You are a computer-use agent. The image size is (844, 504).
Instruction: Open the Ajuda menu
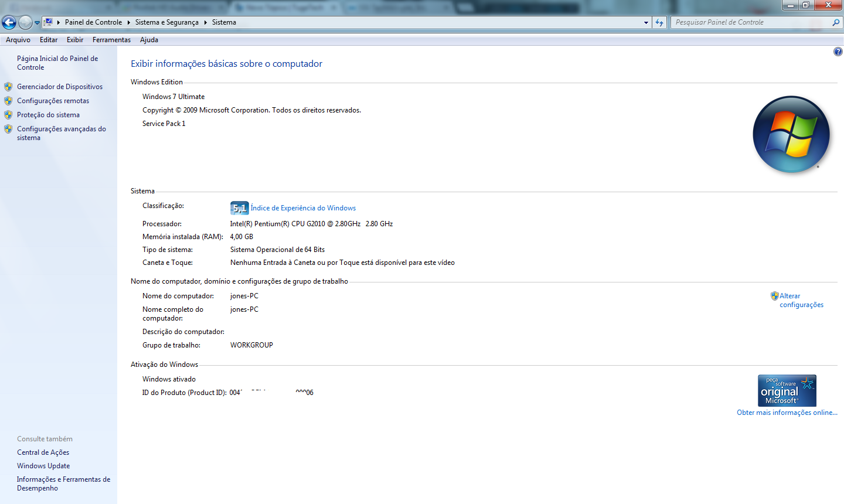pyautogui.click(x=149, y=40)
